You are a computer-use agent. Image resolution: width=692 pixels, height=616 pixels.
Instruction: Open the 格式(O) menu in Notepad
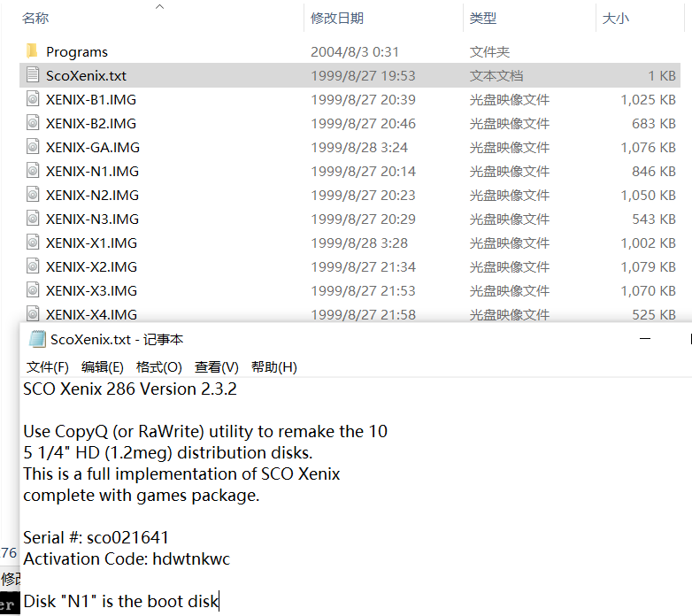(159, 366)
